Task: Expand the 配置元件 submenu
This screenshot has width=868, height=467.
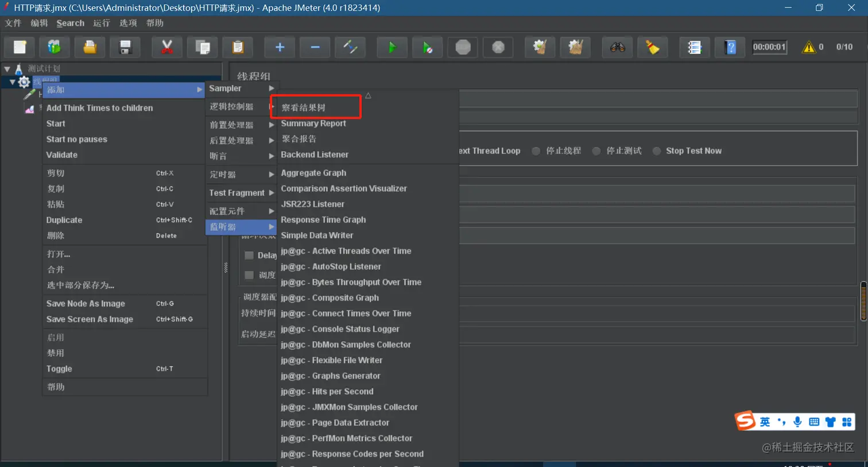Action: click(x=241, y=211)
